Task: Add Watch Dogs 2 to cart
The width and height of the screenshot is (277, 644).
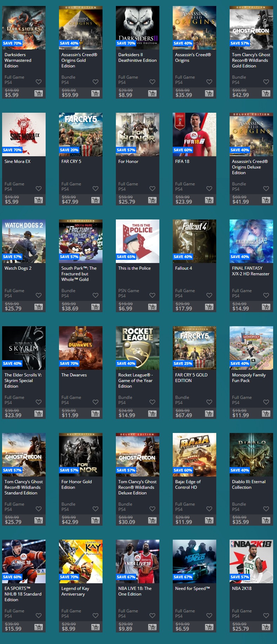Action: coord(39,307)
